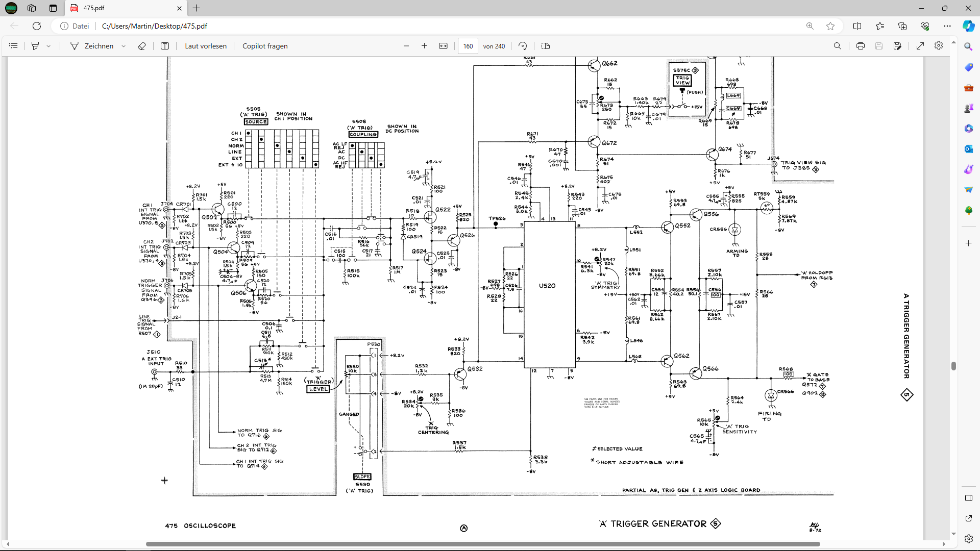Image resolution: width=980 pixels, height=551 pixels.
Task: Rotate the PDF page
Action: pos(523,46)
